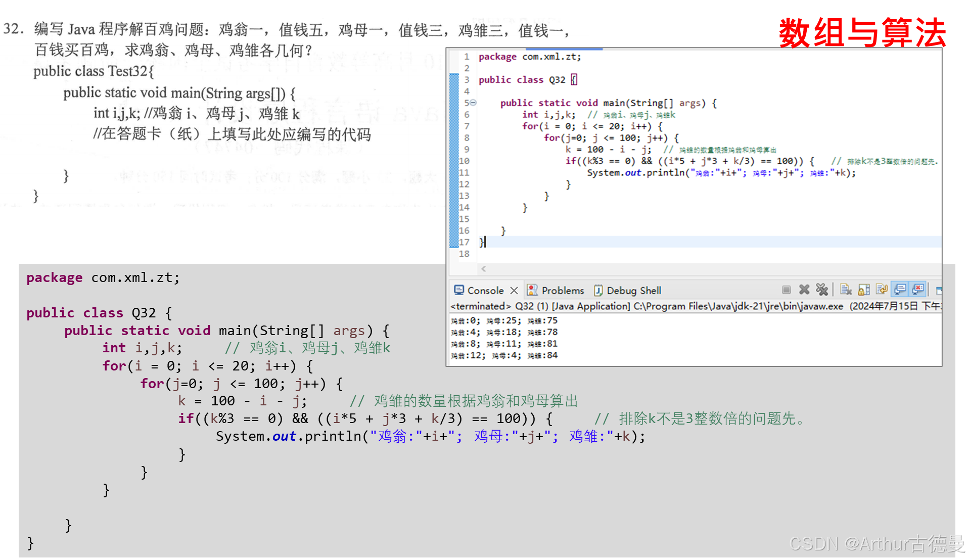The width and height of the screenshot is (968, 560).
Task: Click line number 1 in the editor gutter
Action: (x=467, y=57)
